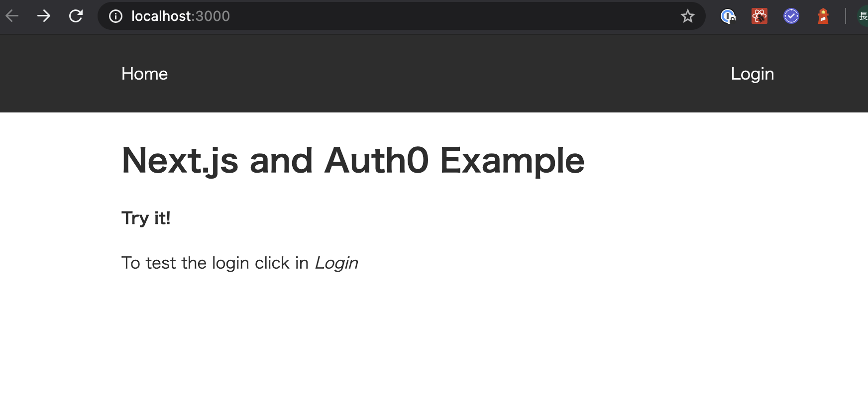View site information for localhost
Image resolution: width=868 pixels, height=413 pixels.
115,16
